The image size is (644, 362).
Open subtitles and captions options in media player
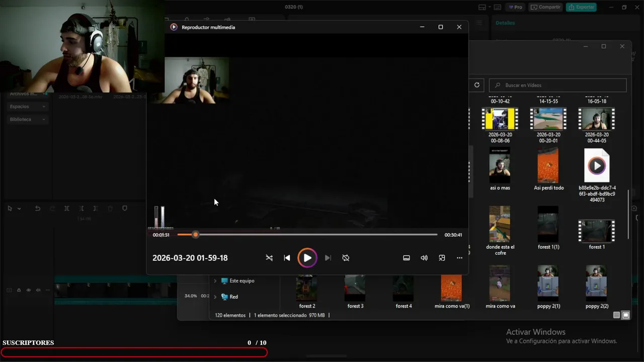(x=406, y=258)
